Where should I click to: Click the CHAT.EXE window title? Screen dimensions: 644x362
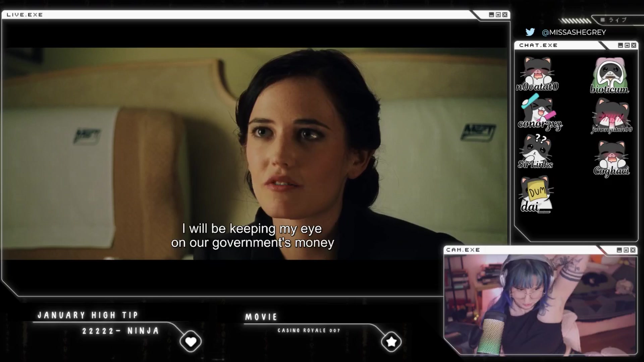(538, 45)
